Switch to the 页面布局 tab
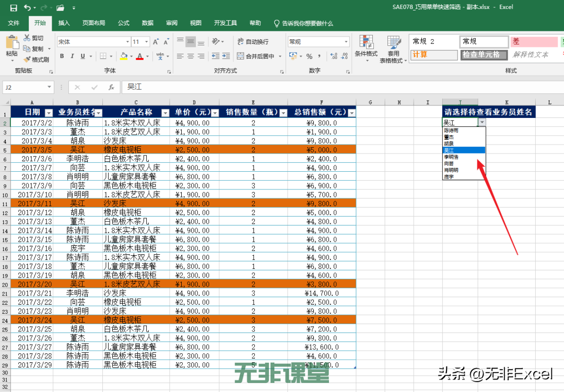The width and height of the screenshot is (564, 392). [x=93, y=23]
